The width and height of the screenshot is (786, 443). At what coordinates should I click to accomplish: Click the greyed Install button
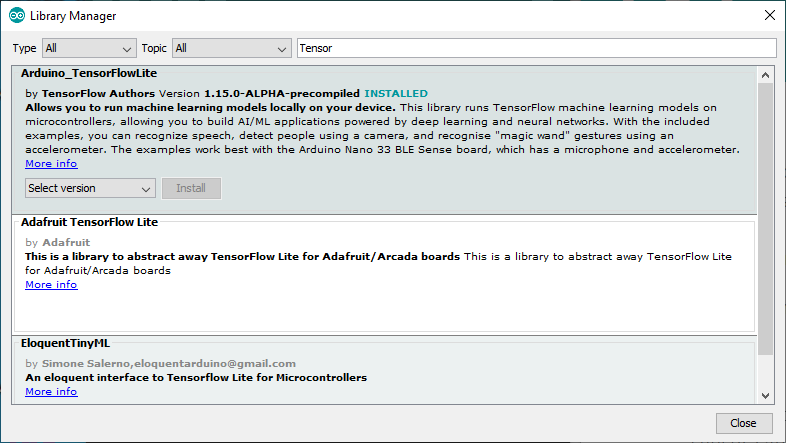coord(191,188)
